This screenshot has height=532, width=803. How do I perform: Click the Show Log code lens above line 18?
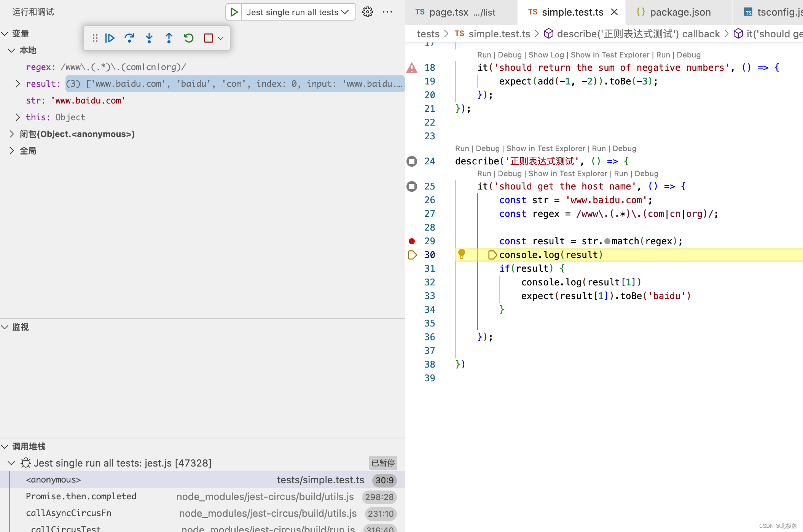tap(546, 55)
